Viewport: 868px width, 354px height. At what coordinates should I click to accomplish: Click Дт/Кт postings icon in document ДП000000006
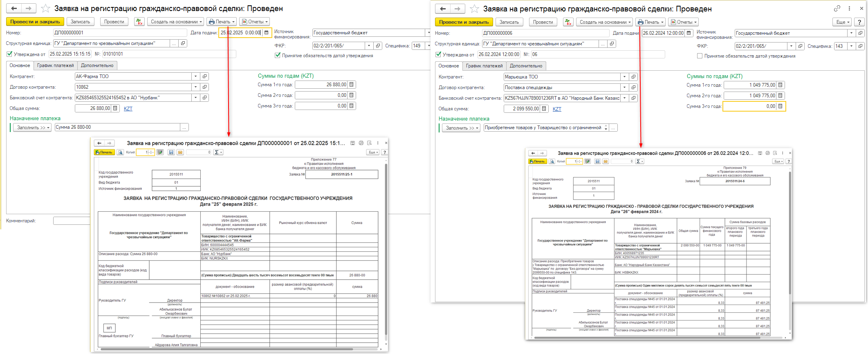(568, 22)
